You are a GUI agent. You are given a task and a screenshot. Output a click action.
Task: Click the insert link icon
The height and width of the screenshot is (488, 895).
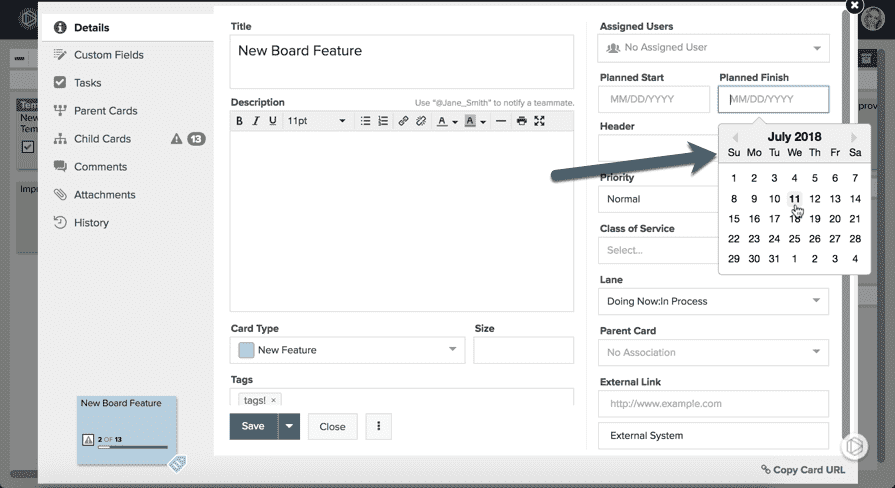click(403, 121)
